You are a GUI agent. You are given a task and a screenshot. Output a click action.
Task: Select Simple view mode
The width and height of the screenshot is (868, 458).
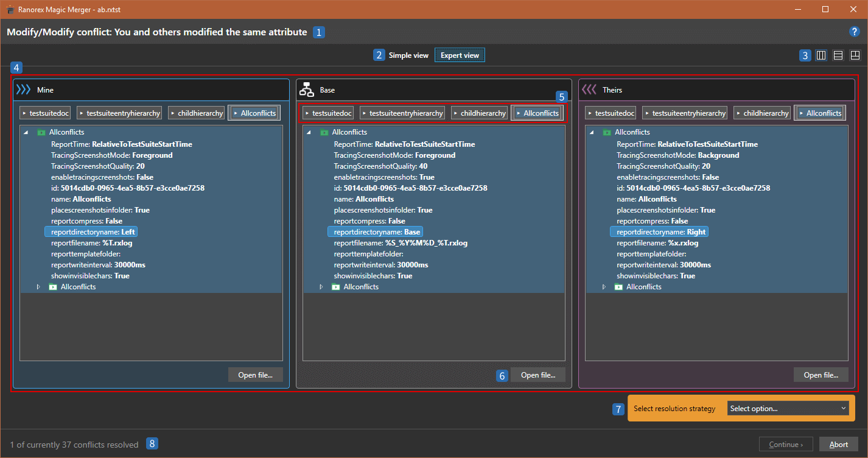[408, 55]
